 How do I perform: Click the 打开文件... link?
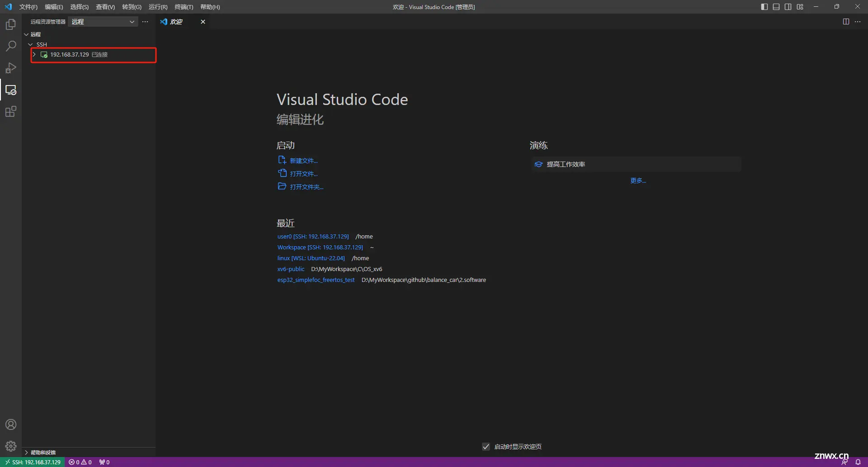pos(304,174)
